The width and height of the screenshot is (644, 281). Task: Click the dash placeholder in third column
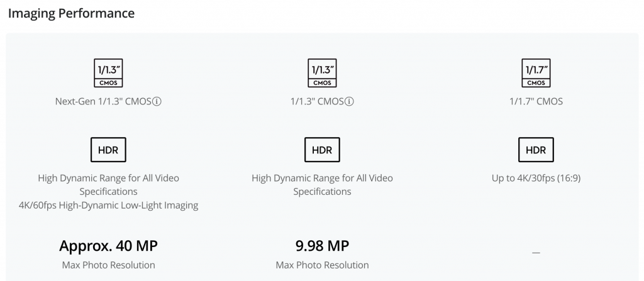tap(536, 253)
